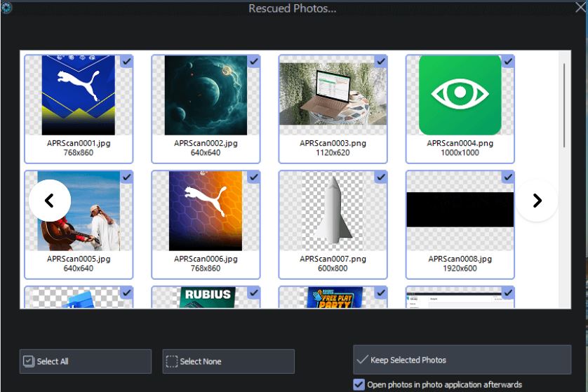This screenshot has height=392, width=588.
Task: Click the APRScan0001.jpg file name
Action: [79, 143]
